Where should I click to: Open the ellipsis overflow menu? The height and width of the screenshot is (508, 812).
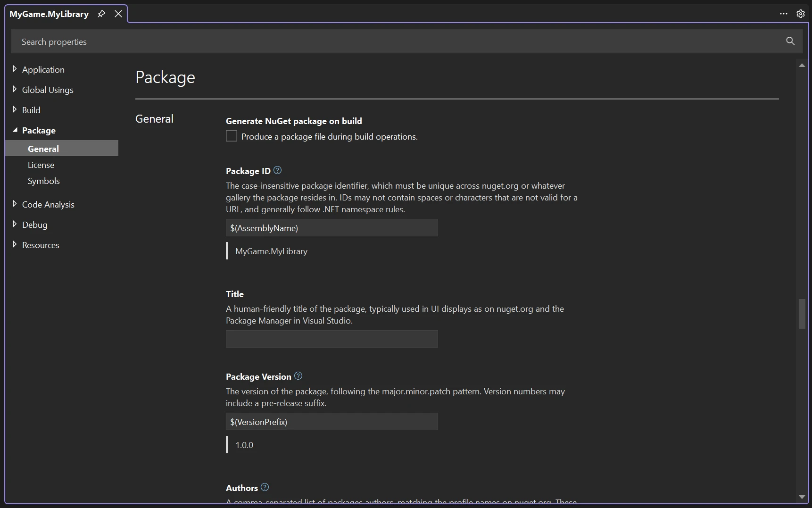click(784, 14)
